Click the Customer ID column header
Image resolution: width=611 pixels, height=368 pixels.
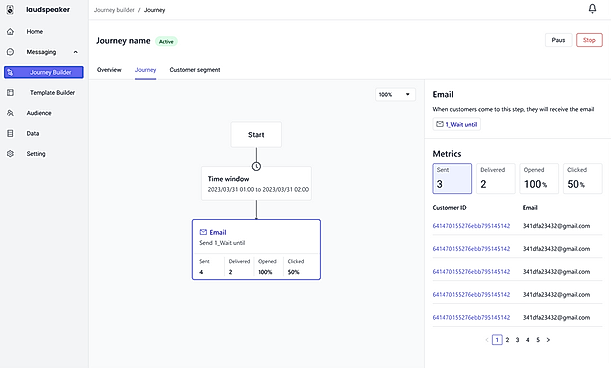pyautogui.click(x=449, y=208)
